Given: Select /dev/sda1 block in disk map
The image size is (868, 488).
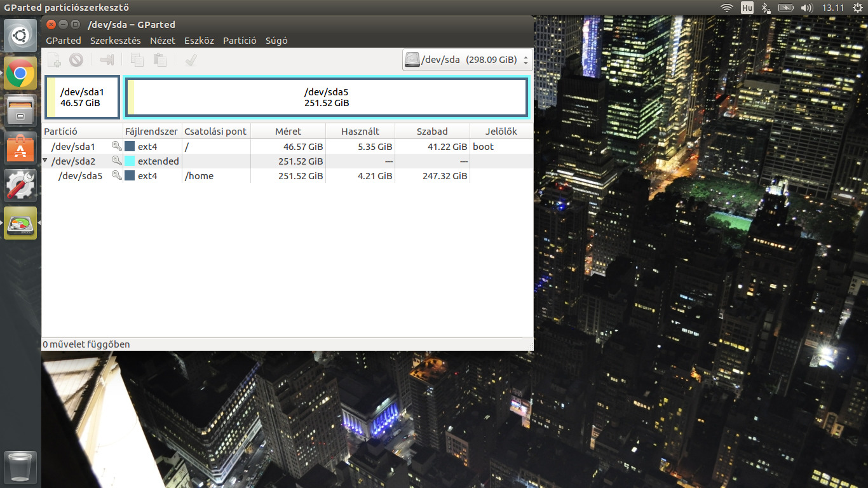Looking at the screenshot, I should click(x=82, y=97).
